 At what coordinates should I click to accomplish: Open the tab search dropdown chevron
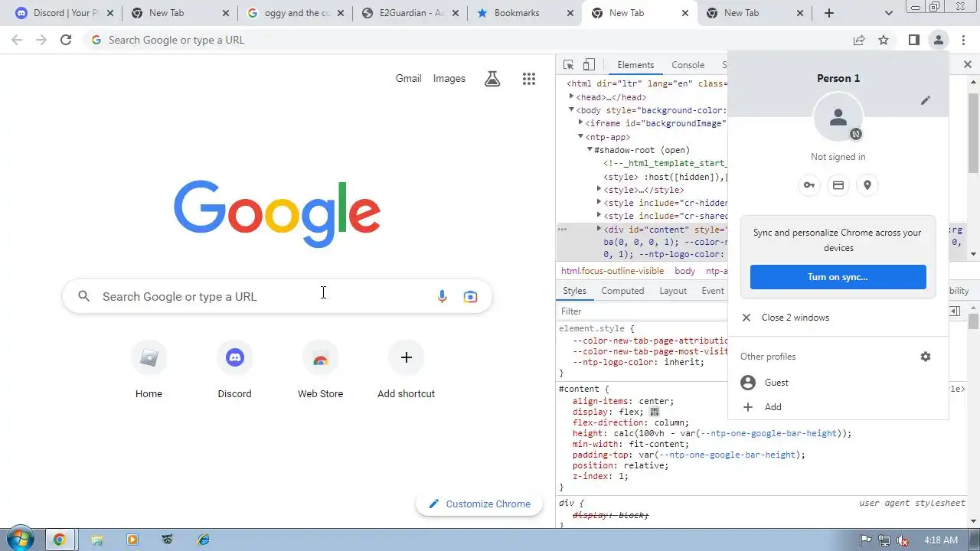tap(888, 13)
